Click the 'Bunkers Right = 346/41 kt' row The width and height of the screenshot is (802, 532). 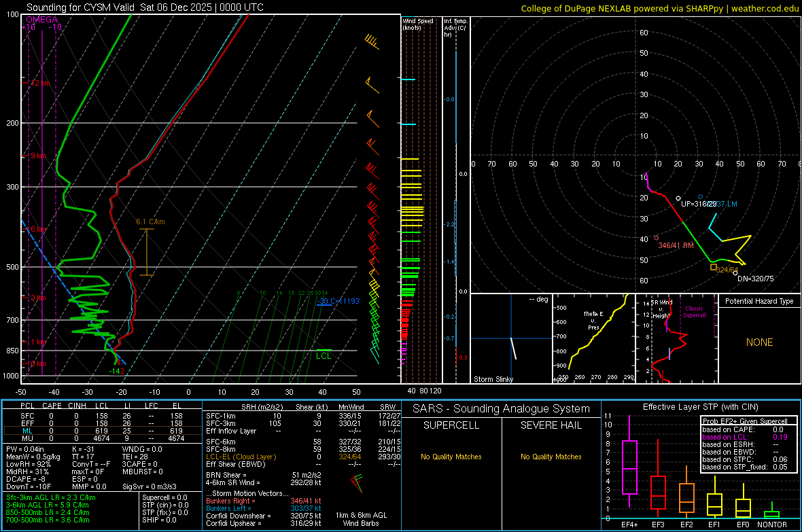tap(264, 501)
